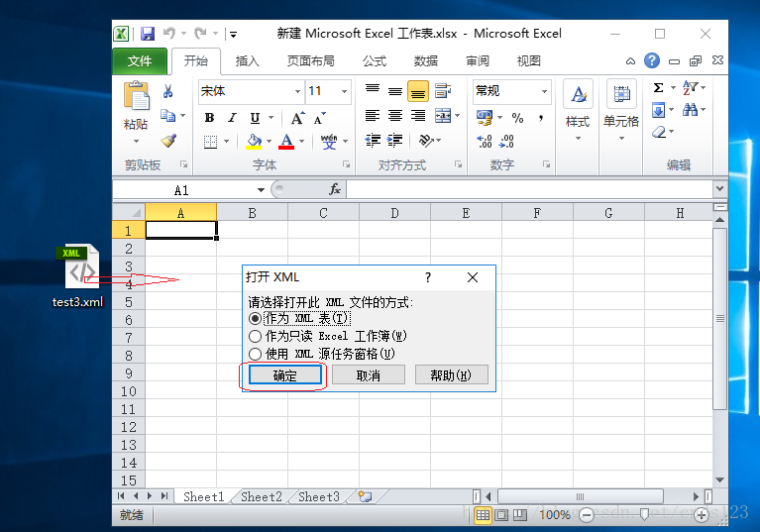Switch to Sheet2 worksheet tab
The image size is (760, 532).
pos(262,496)
